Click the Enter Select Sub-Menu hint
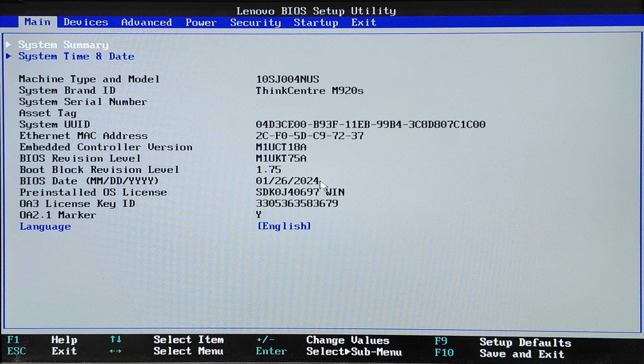 329,352
